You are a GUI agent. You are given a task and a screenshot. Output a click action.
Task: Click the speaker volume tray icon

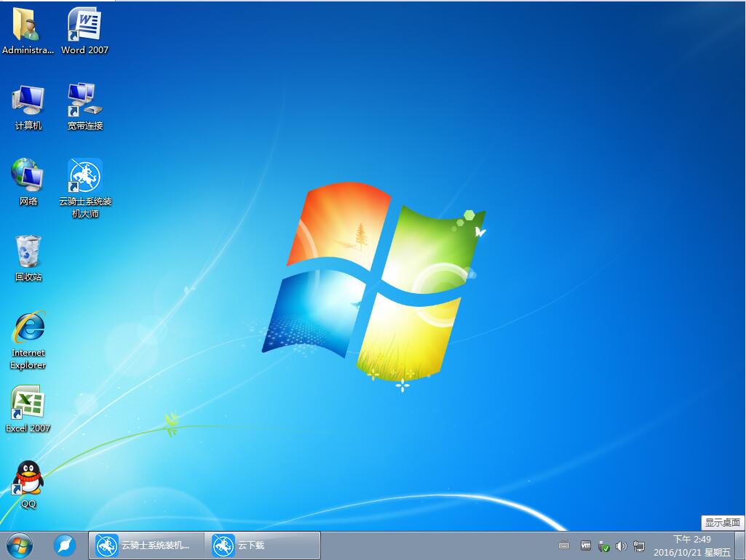[621, 545]
